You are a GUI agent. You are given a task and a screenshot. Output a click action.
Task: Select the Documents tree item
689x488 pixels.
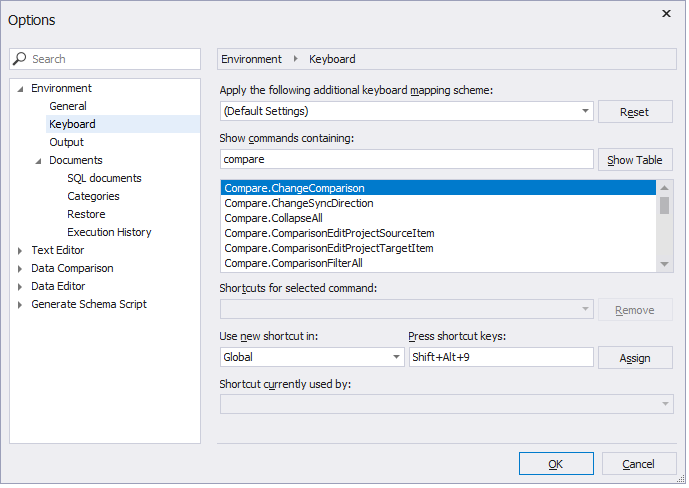[x=76, y=160]
